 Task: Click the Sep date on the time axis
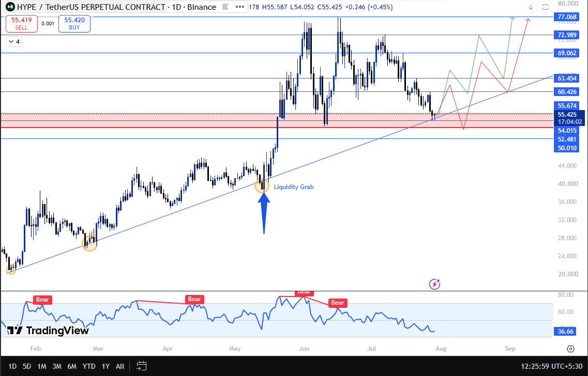tap(510, 349)
